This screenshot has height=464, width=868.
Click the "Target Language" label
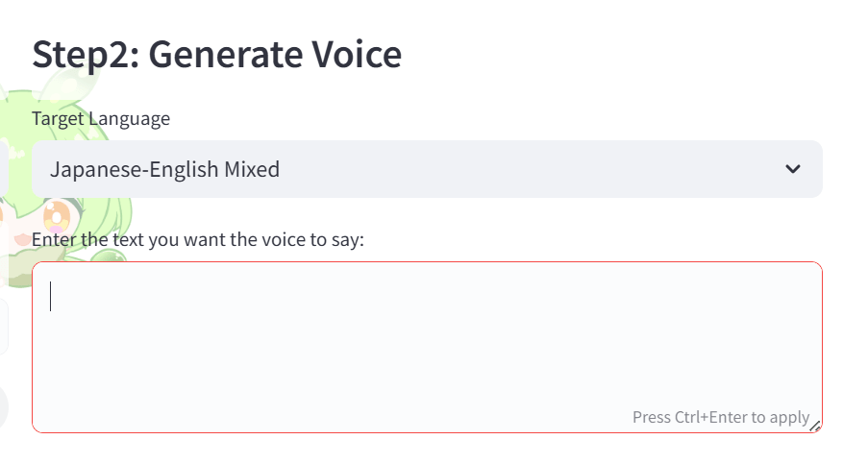[x=101, y=118]
